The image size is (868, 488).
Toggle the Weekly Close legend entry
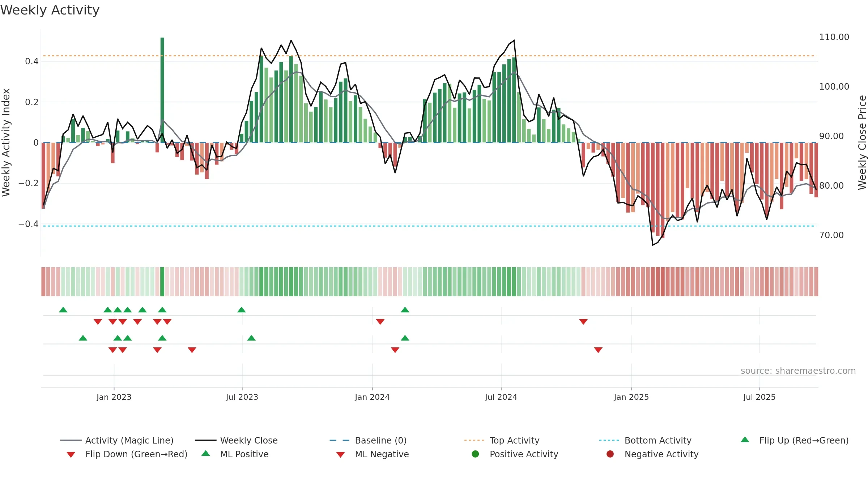point(236,440)
